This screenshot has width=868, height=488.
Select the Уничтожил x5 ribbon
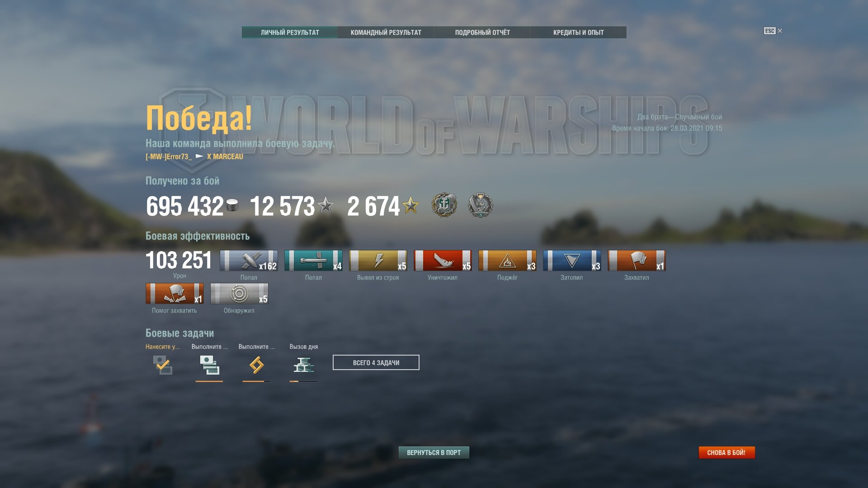443,261
